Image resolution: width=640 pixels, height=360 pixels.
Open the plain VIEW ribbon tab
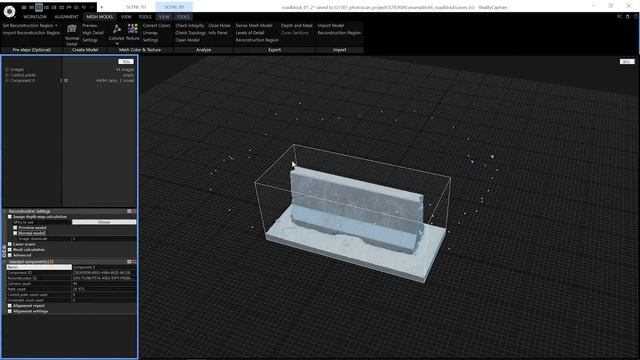126,17
